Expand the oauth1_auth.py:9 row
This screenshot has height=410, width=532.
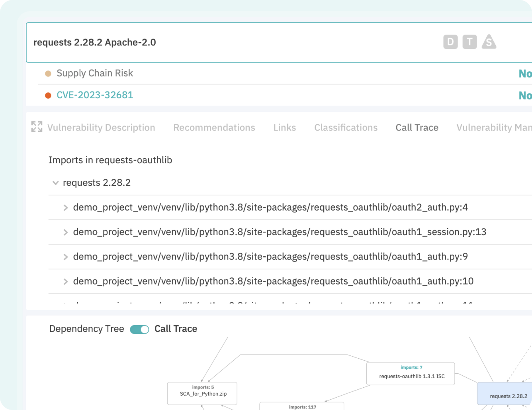(x=66, y=257)
